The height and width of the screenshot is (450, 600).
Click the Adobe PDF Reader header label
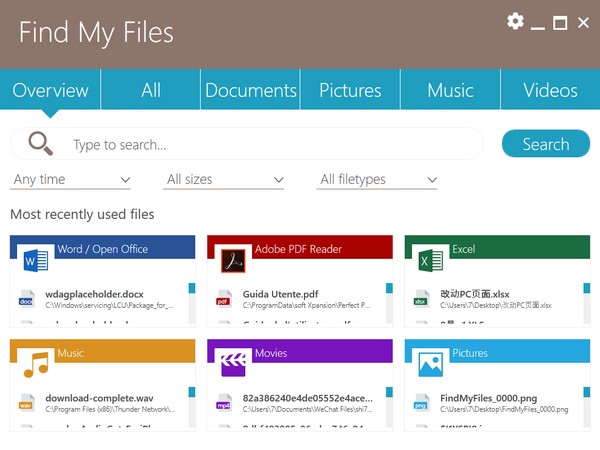(x=298, y=249)
